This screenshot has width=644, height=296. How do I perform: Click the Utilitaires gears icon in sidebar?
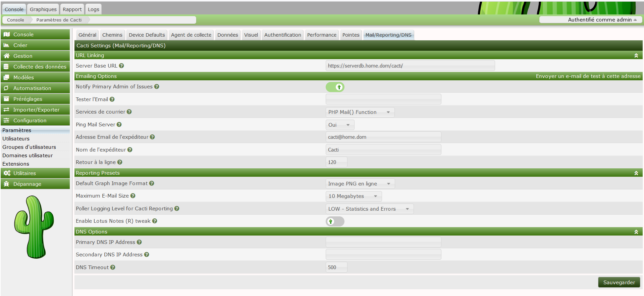7,173
